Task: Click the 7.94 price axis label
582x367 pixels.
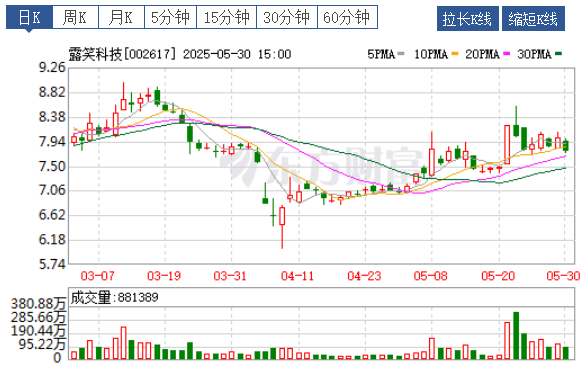Action: (x=52, y=141)
